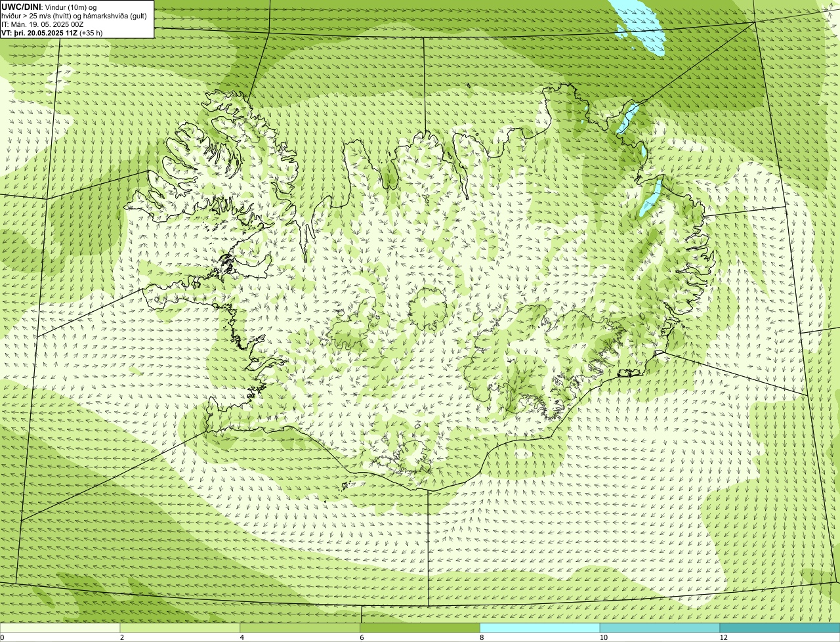
Task: Select the pale yellow 0–2 scale segment
Action: [x=60, y=628]
